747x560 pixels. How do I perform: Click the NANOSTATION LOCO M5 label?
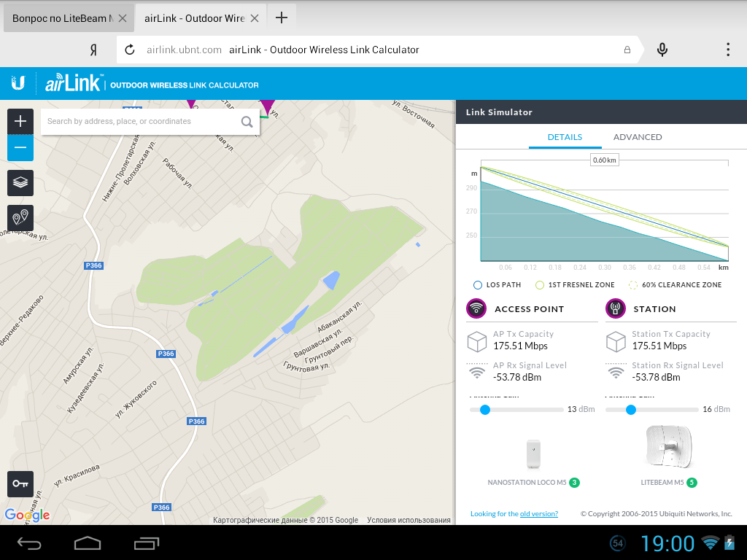[527, 483]
